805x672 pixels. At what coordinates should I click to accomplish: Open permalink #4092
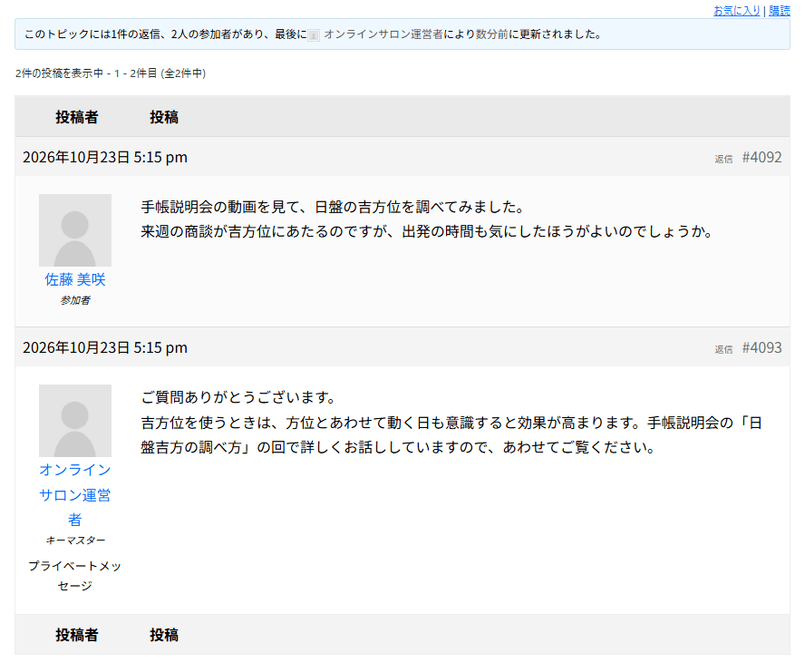(x=761, y=157)
